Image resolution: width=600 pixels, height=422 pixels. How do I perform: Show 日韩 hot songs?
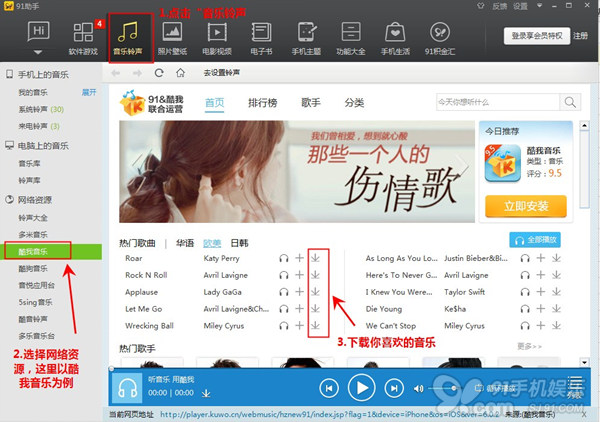pos(240,243)
